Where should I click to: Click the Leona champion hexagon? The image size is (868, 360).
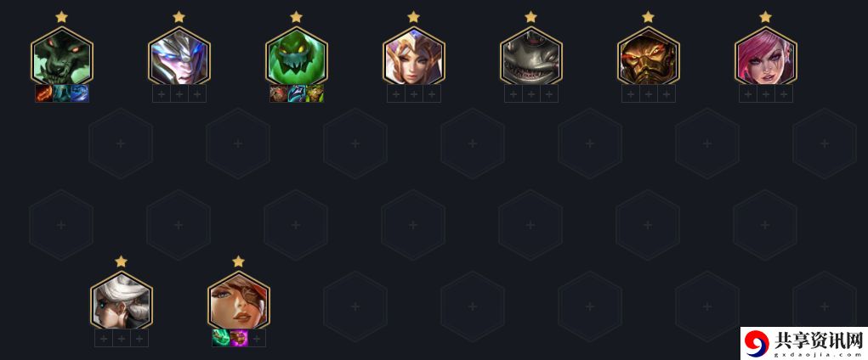pyautogui.click(x=413, y=57)
